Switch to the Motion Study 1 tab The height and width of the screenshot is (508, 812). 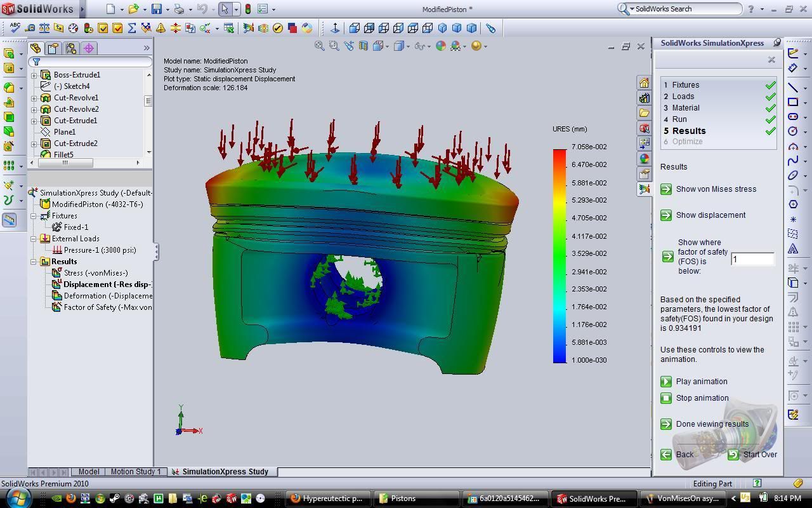[x=136, y=472]
